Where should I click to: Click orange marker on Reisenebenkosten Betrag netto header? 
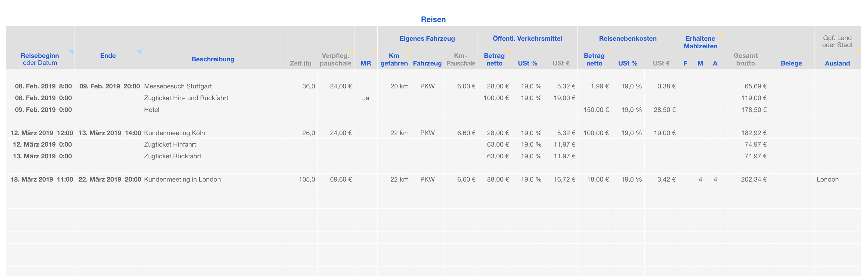pos(609,52)
